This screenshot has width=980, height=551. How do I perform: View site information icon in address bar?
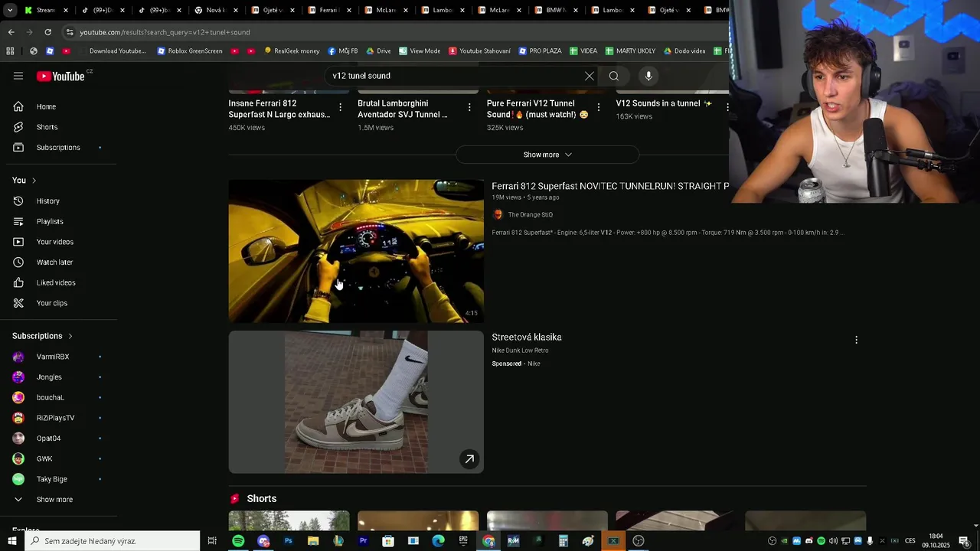click(x=70, y=32)
